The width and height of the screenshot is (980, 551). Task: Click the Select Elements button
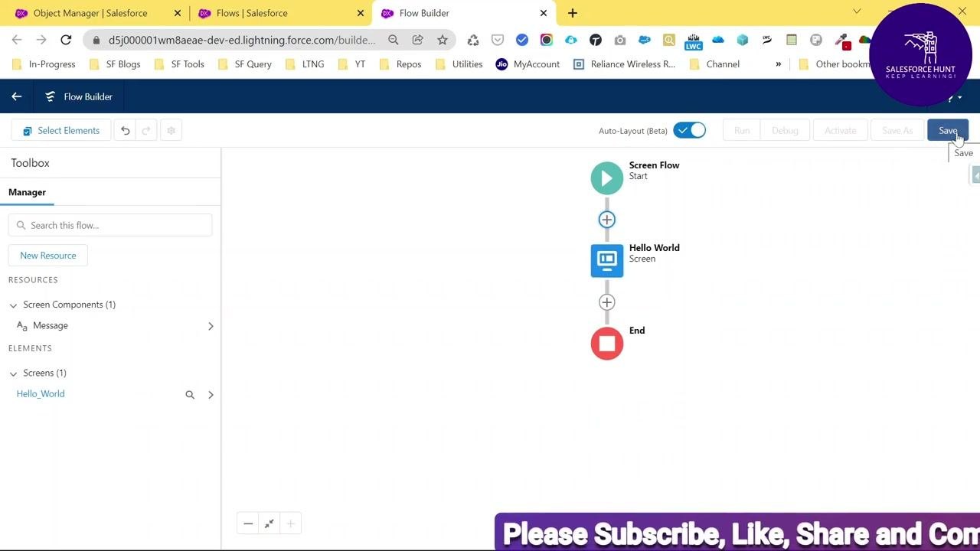(61, 131)
